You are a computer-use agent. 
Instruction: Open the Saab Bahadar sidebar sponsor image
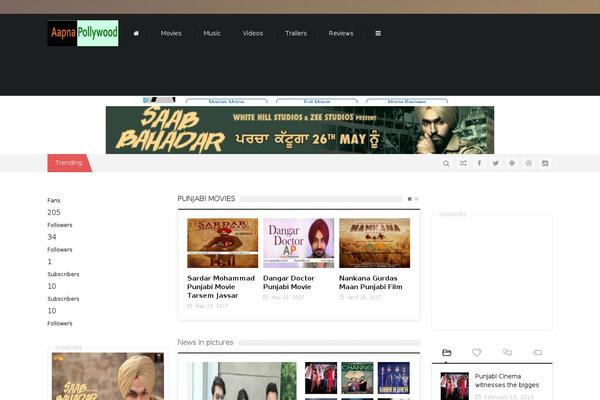108,376
